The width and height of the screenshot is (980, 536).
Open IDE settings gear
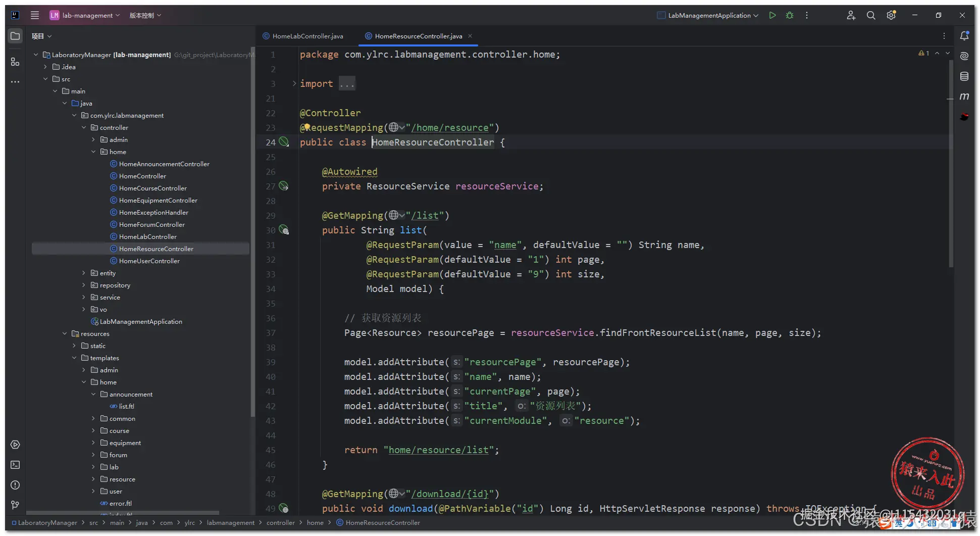click(x=891, y=15)
